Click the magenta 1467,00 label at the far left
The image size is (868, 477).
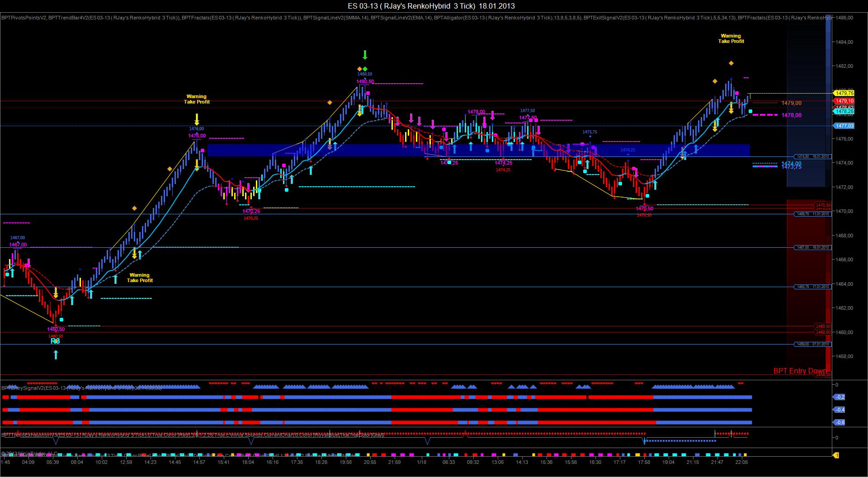click(x=18, y=245)
